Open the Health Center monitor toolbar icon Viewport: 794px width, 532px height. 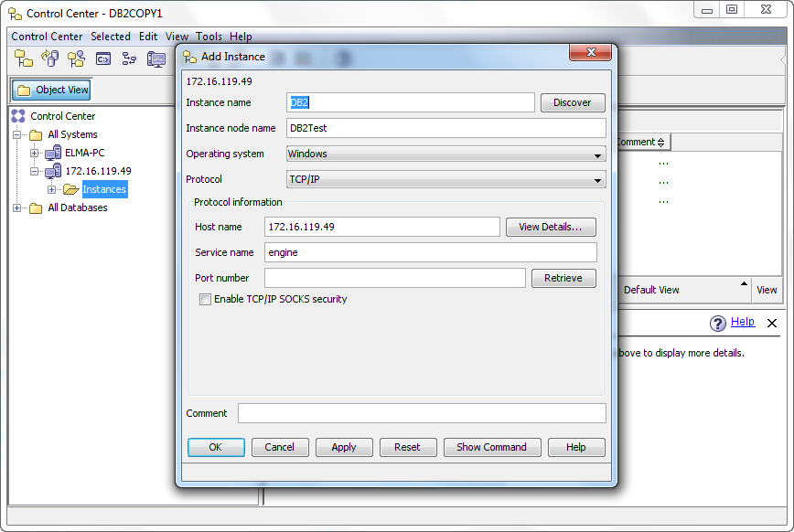[156, 59]
